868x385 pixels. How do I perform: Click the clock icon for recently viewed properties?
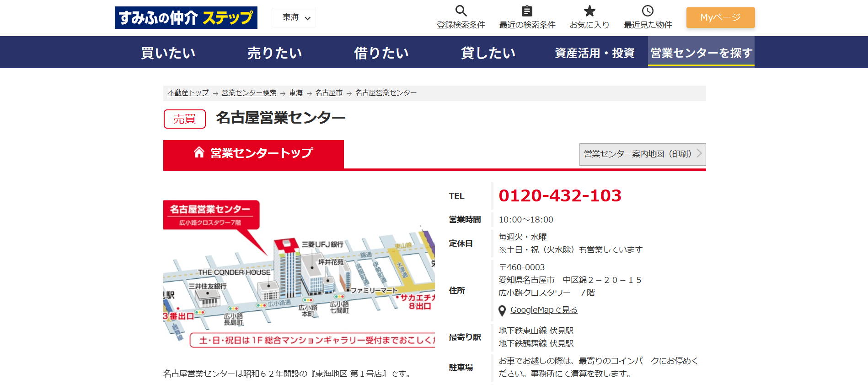pos(648,11)
